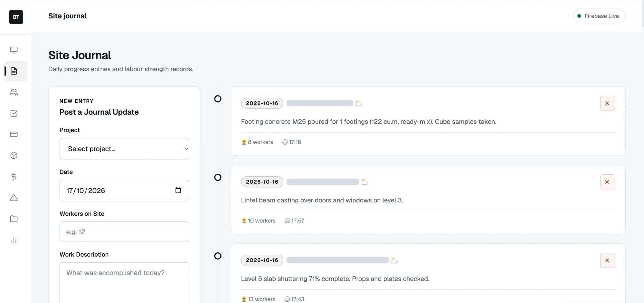The width and height of the screenshot is (644, 303).
Task: Click the 17:57 timestamp
Action: [295, 221]
